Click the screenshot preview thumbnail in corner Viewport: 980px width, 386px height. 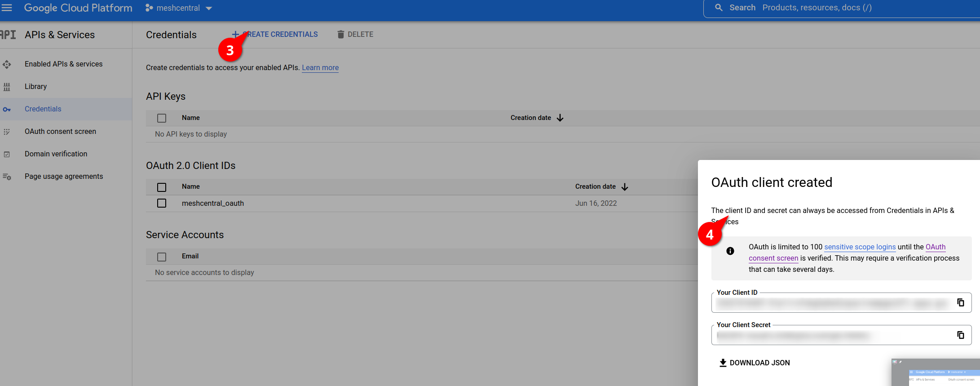936,372
